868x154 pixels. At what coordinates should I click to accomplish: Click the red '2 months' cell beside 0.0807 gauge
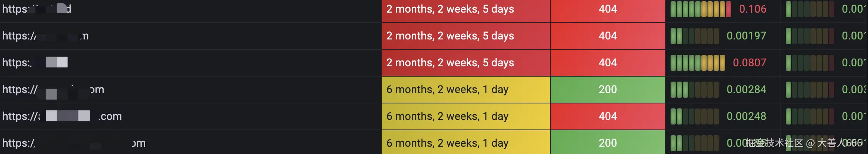tap(466, 63)
